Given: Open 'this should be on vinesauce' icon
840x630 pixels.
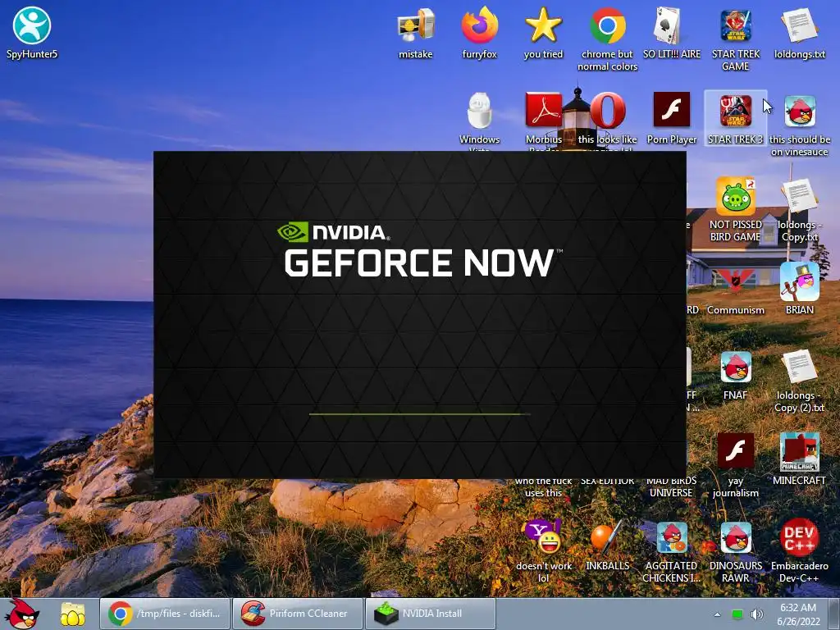Looking at the screenshot, I should coord(799,125).
